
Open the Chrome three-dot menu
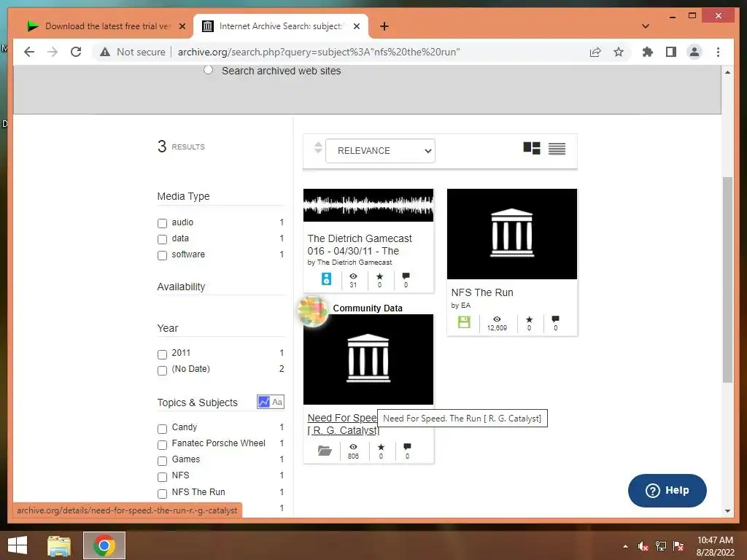pyautogui.click(x=718, y=52)
